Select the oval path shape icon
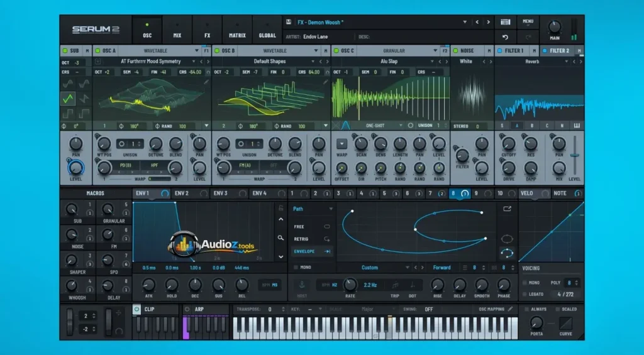 click(x=508, y=238)
